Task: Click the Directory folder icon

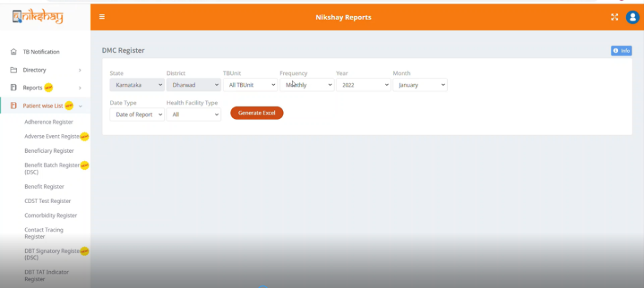Action: pos(14,70)
